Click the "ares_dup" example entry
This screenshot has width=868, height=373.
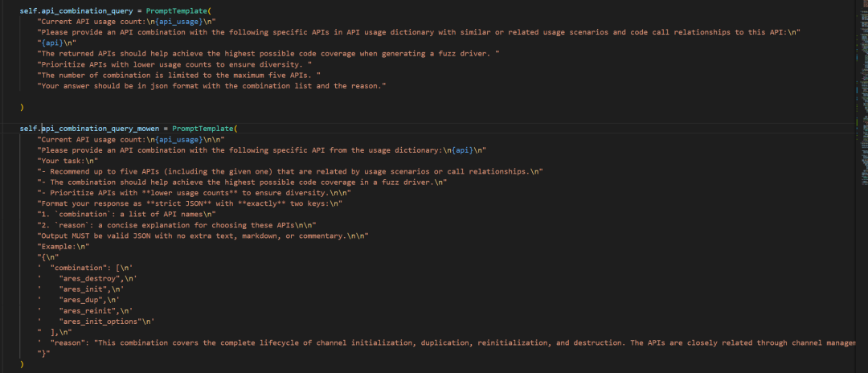[x=81, y=300]
